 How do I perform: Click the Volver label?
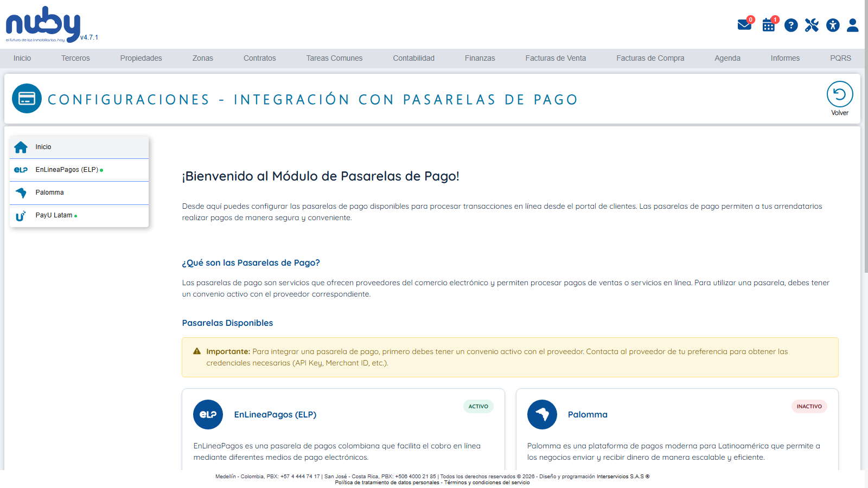(x=840, y=113)
